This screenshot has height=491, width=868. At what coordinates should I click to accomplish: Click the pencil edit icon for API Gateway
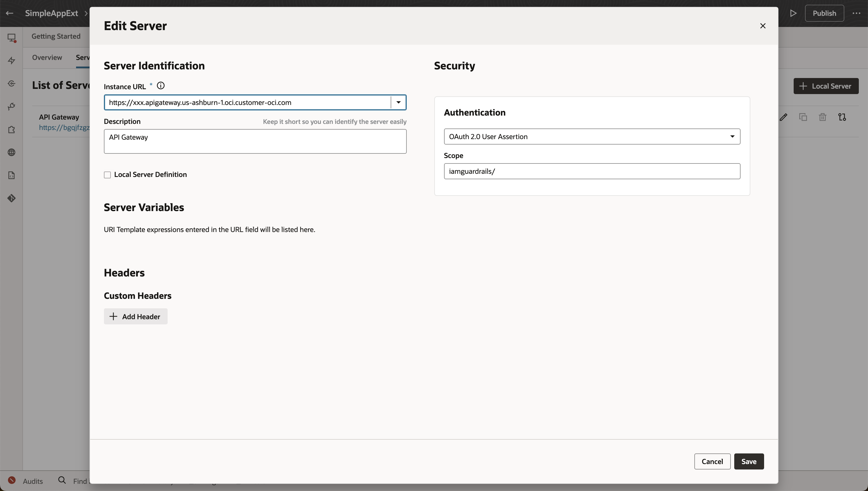(784, 117)
